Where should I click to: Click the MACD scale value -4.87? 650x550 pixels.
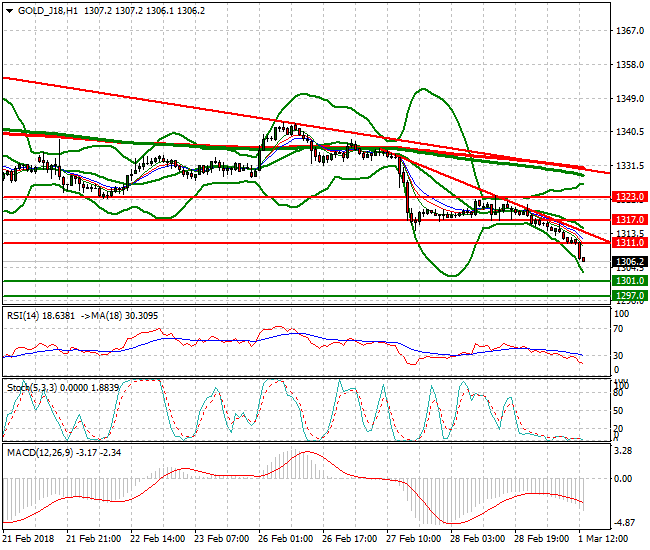624,523
